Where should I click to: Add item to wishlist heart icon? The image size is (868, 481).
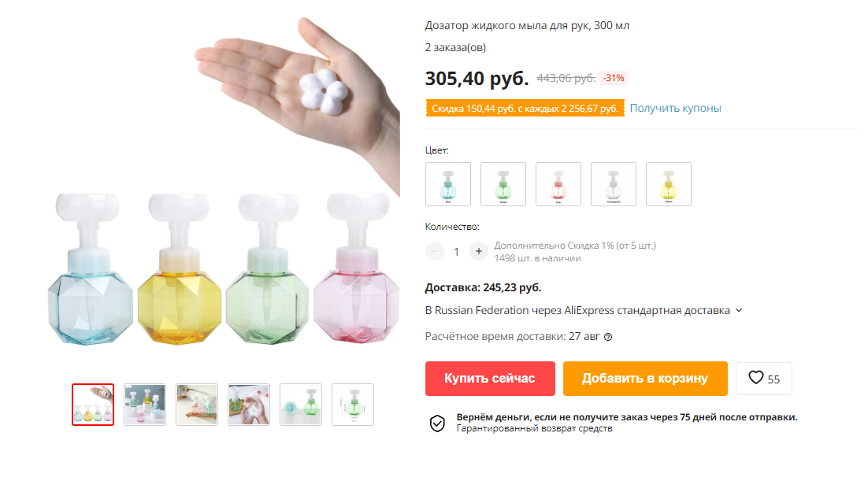[x=755, y=378]
